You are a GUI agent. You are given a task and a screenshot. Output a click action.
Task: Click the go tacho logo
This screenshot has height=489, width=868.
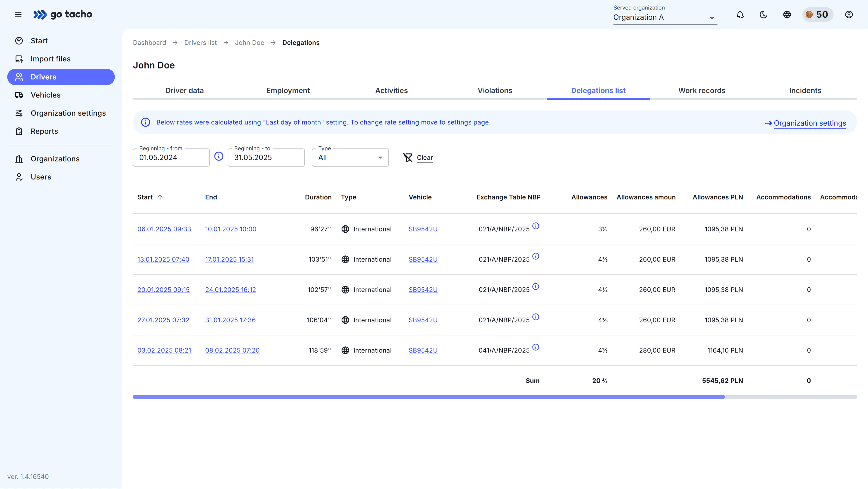pos(63,14)
